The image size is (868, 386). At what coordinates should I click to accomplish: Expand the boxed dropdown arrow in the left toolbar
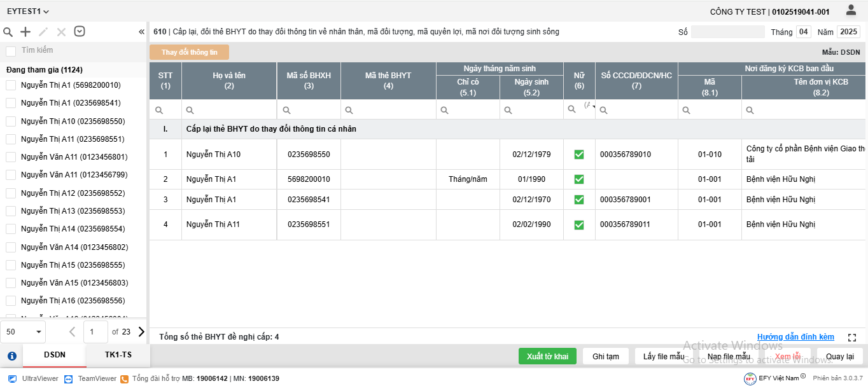pos(80,32)
